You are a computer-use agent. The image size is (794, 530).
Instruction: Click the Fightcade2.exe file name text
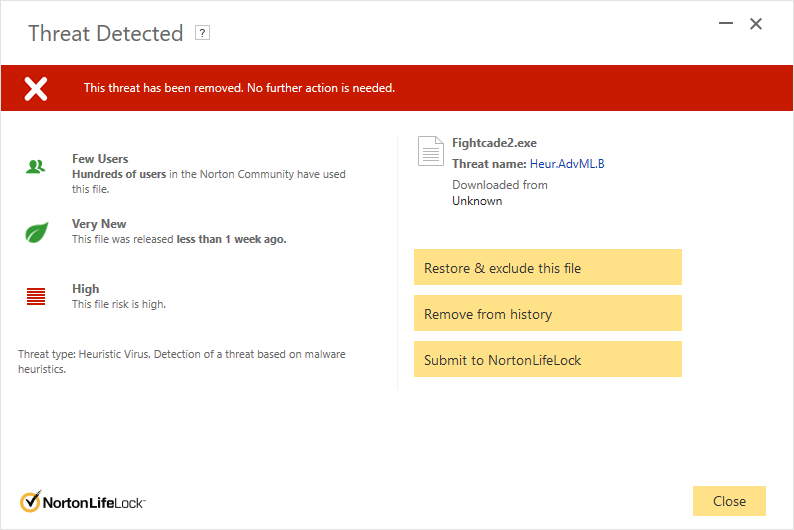tap(494, 143)
